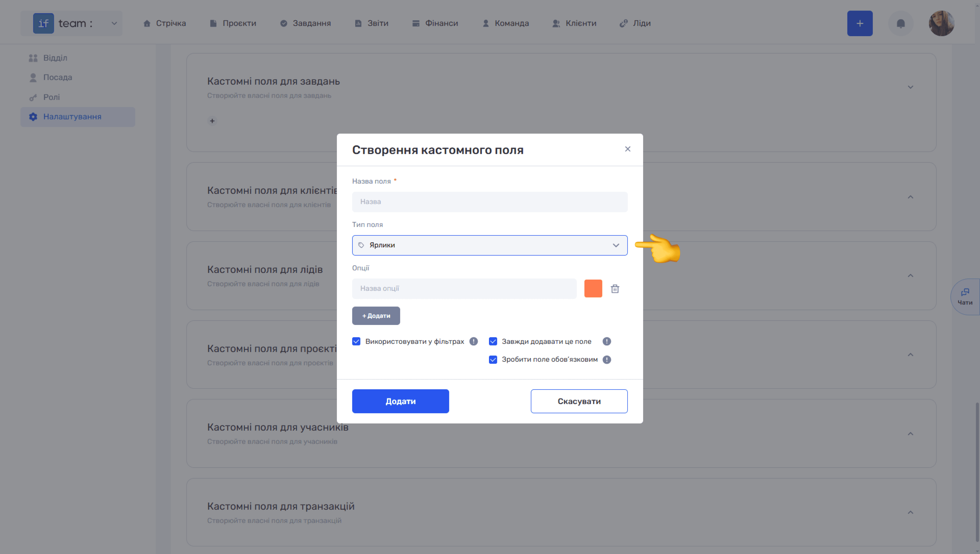Open the Тип поля Ярлики dropdown

[489, 245]
